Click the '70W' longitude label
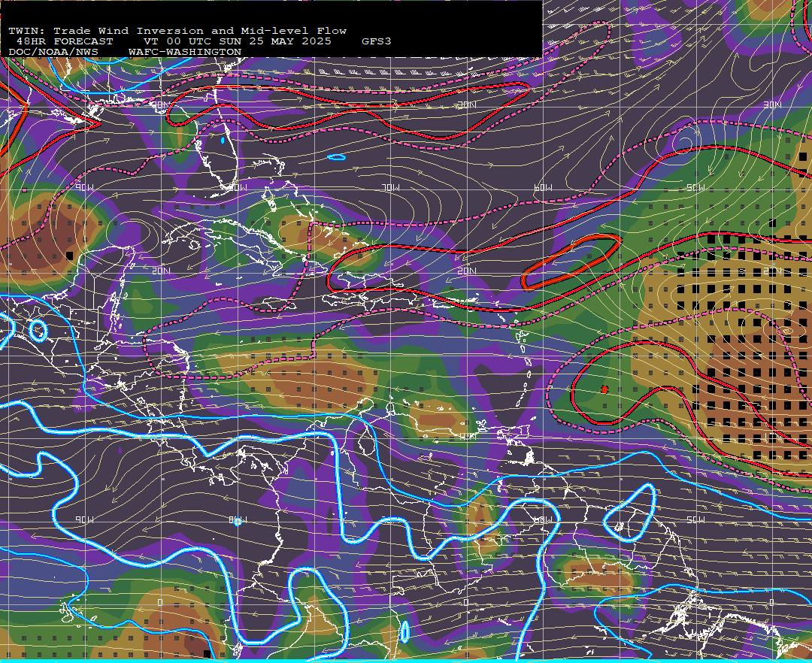The width and height of the screenshot is (812, 663). [392, 187]
